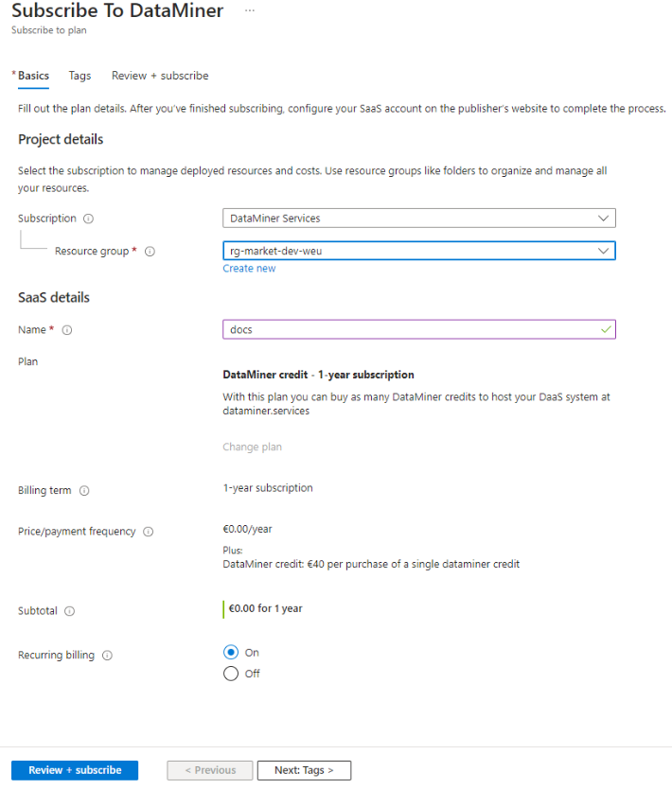Click the Recurring billing info icon
This screenshot has height=789, width=672.
click(107, 656)
